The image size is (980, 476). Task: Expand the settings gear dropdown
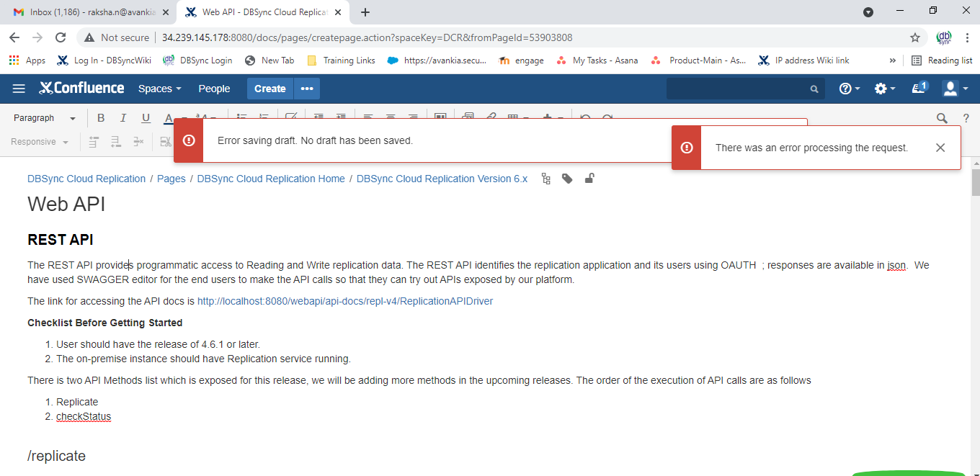tap(884, 89)
